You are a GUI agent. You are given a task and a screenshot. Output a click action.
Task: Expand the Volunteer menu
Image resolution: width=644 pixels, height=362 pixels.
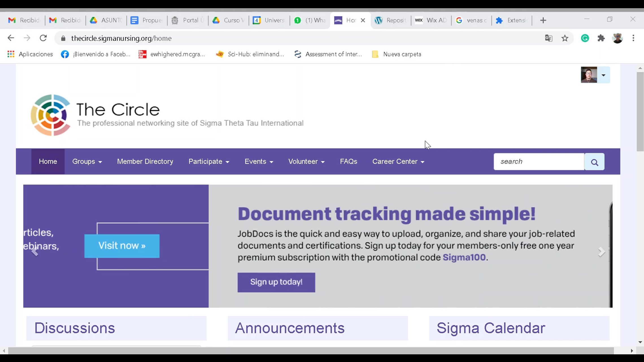click(x=306, y=162)
